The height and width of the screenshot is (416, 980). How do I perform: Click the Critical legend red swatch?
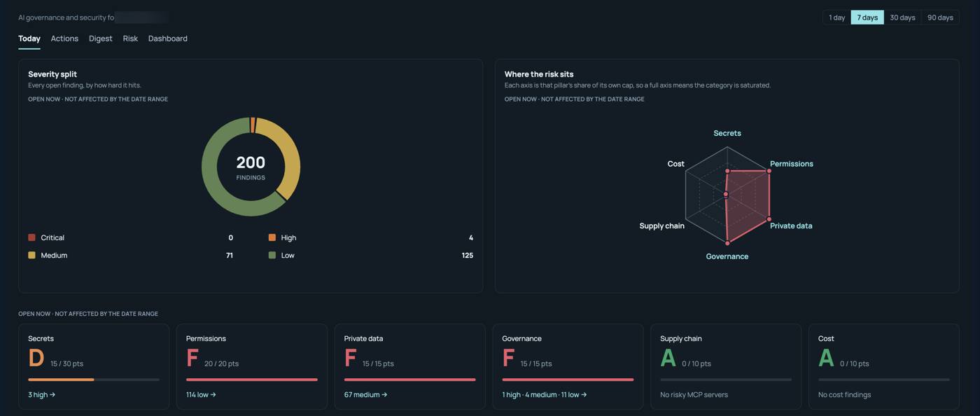click(x=31, y=237)
